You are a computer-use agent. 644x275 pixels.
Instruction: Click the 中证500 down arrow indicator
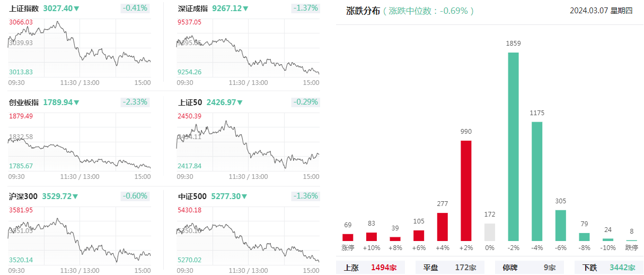(244, 197)
